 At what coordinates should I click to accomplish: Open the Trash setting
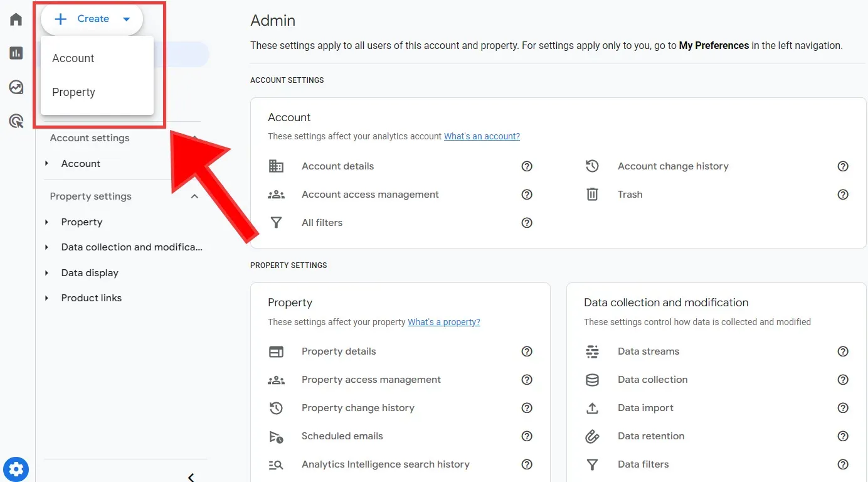[x=630, y=195]
